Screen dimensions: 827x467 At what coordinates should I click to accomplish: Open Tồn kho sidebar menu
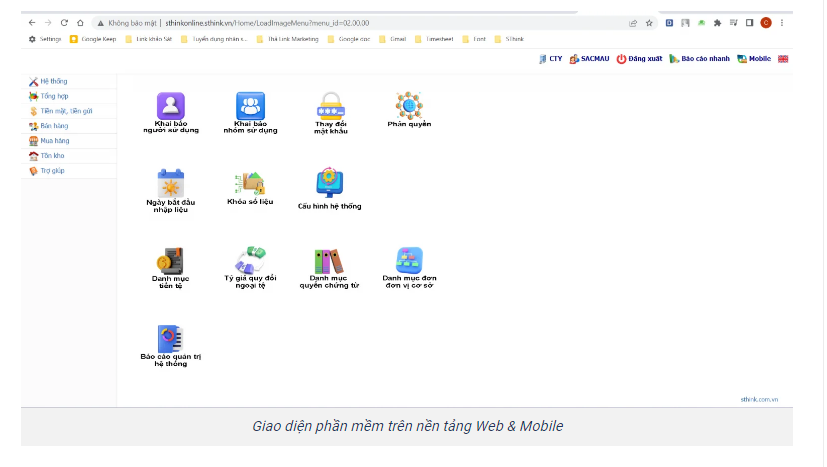coord(52,156)
